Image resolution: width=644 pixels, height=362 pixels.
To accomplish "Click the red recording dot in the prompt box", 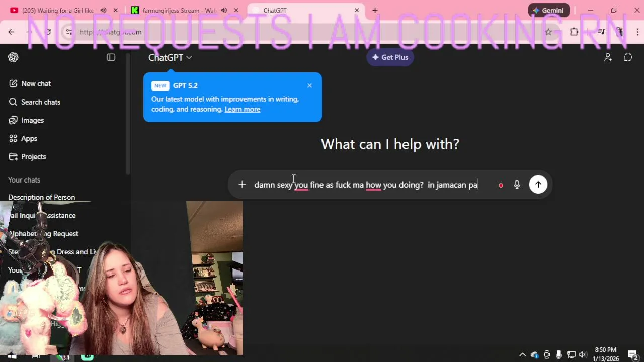I will point(501,185).
